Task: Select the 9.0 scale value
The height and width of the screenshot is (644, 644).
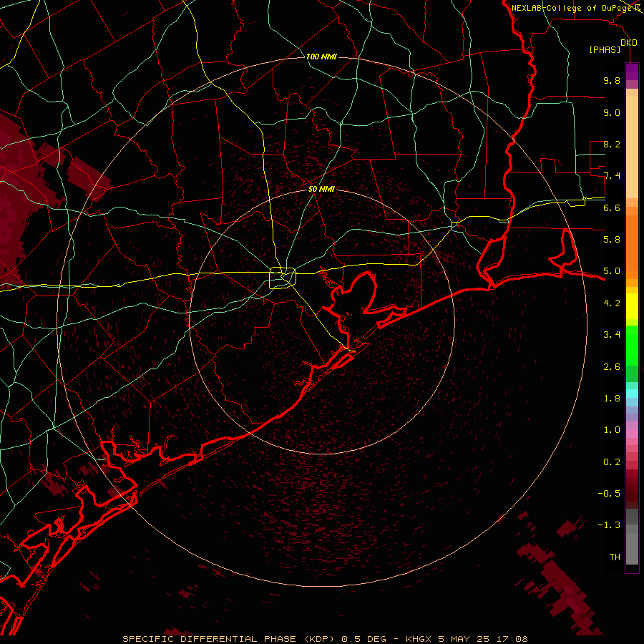Action: (x=612, y=112)
